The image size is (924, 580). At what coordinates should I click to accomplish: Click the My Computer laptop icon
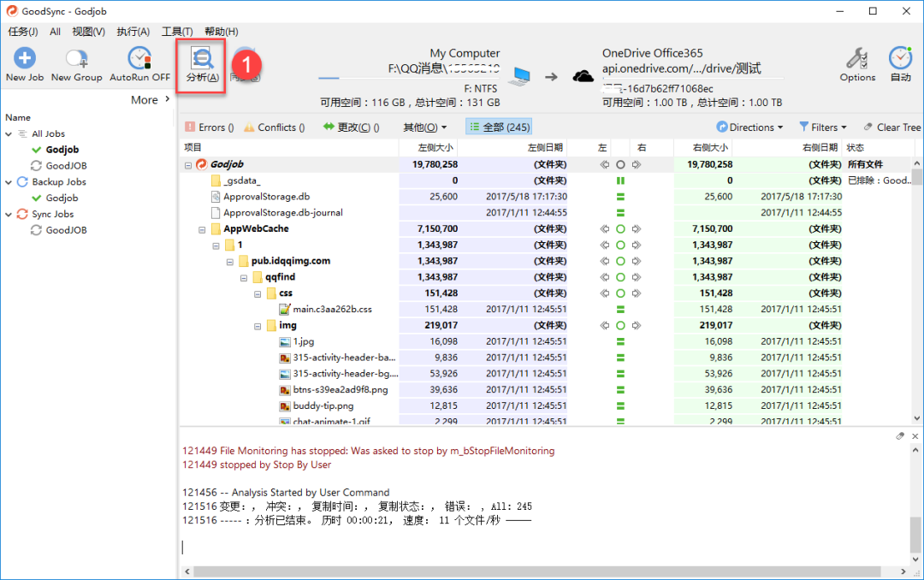click(519, 77)
